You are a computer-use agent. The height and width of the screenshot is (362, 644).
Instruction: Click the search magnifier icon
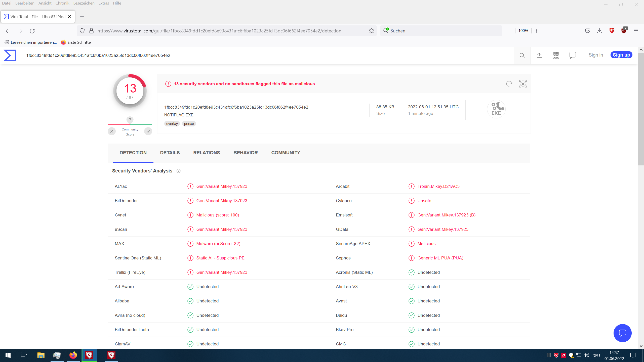point(522,55)
